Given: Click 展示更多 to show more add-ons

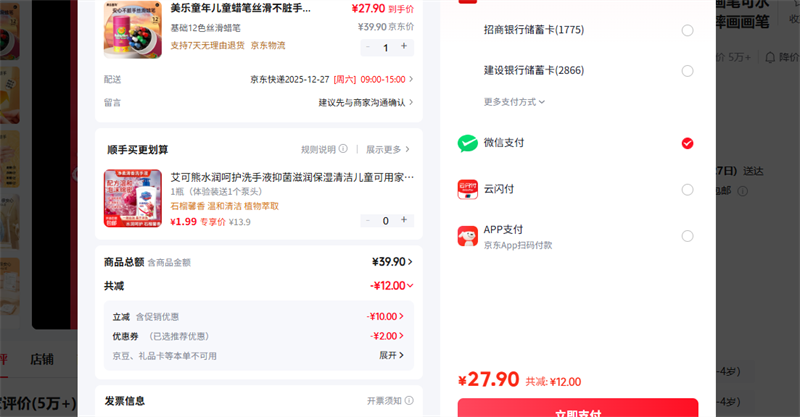Looking at the screenshot, I should [x=388, y=149].
